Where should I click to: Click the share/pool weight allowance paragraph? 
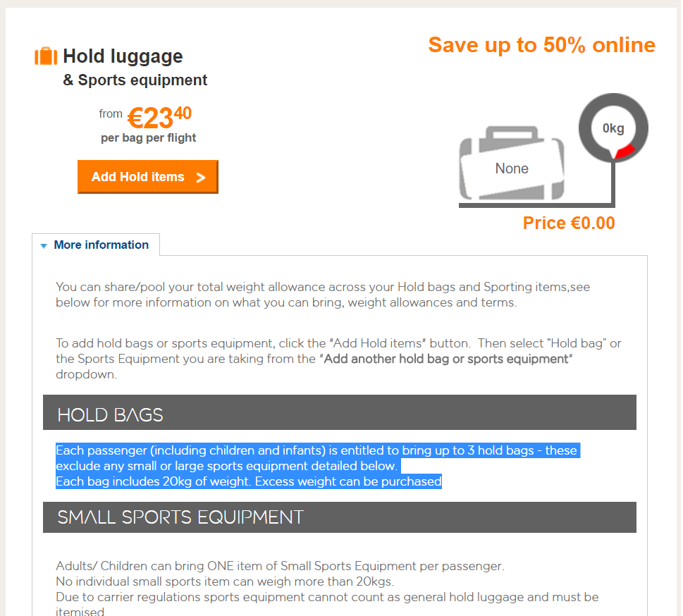coord(323,295)
